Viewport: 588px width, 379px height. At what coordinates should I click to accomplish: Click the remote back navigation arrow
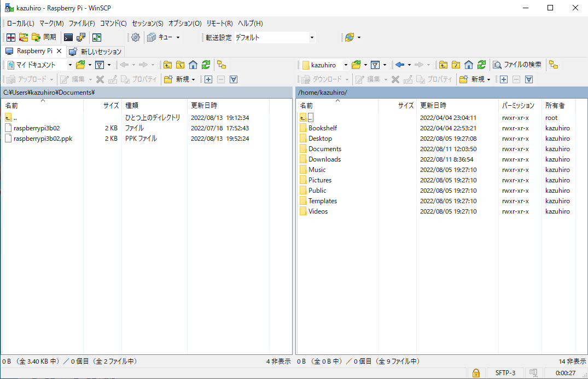(x=400, y=65)
